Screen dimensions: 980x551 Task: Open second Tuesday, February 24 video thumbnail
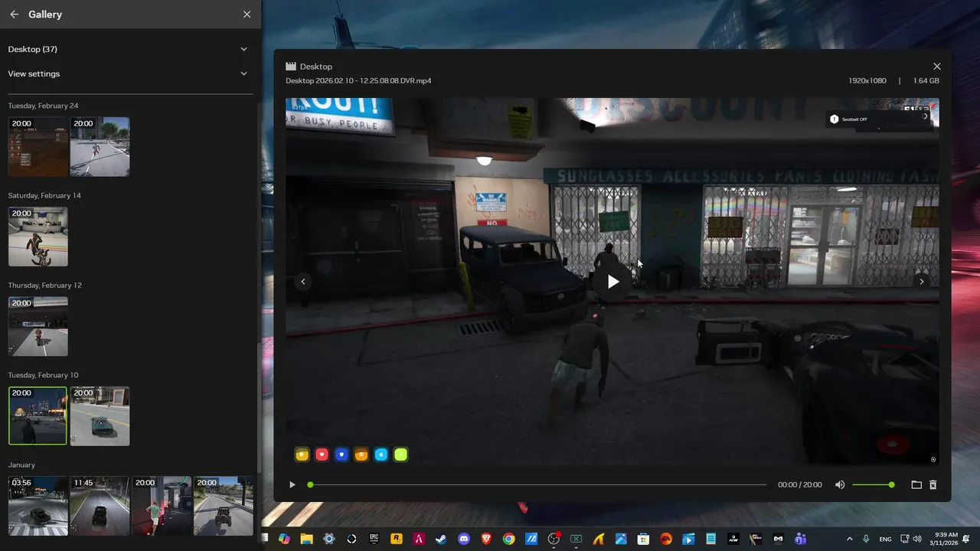pos(100,147)
